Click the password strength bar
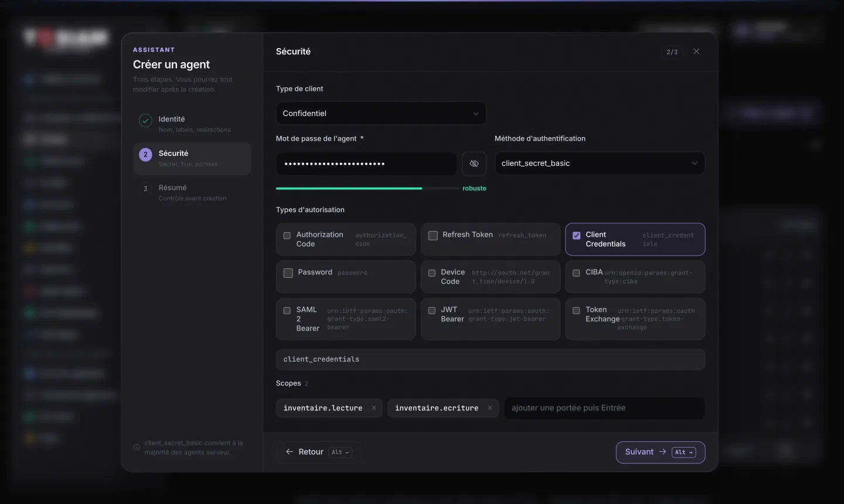Viewport: 844px width, 504px height. 367,189
